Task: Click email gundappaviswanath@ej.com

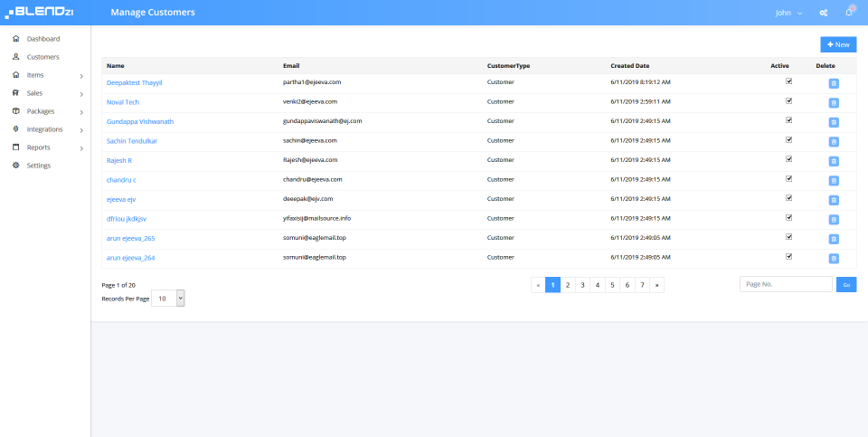Action: pyautogui.click(x=322, y=120)
